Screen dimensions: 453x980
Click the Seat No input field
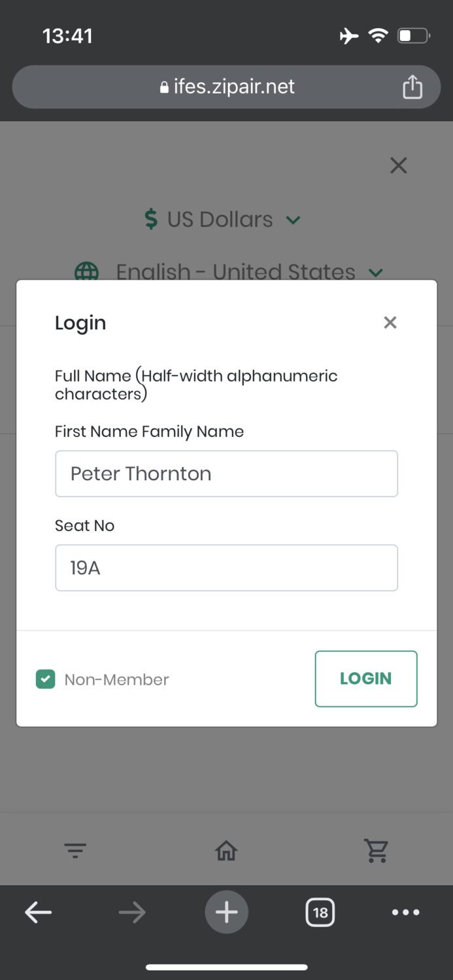click(226, 568)
